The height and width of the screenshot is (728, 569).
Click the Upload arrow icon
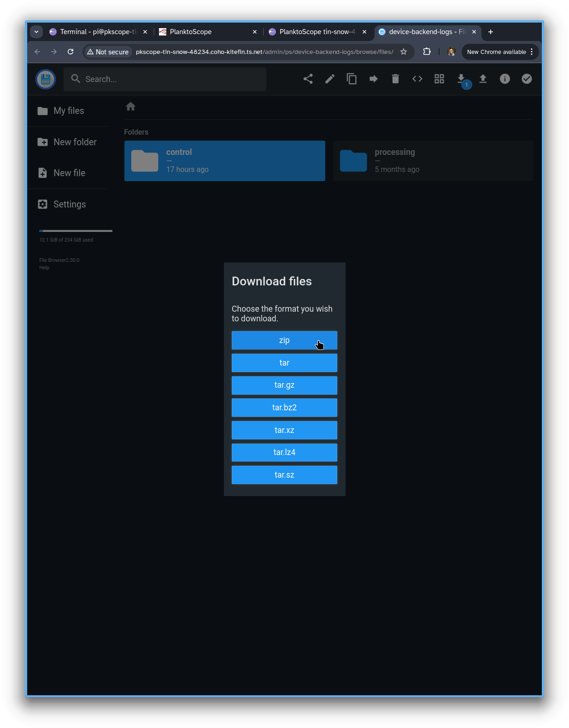483,79
